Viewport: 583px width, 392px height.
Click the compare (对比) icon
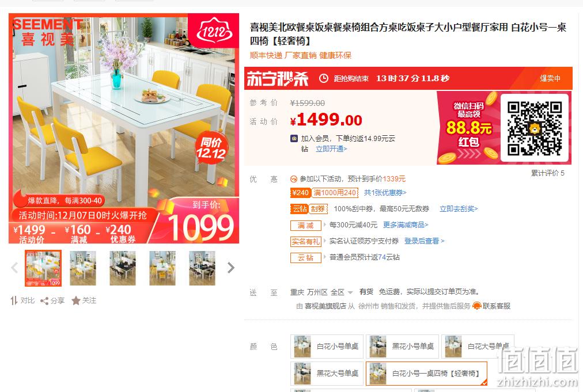[14, 300]
